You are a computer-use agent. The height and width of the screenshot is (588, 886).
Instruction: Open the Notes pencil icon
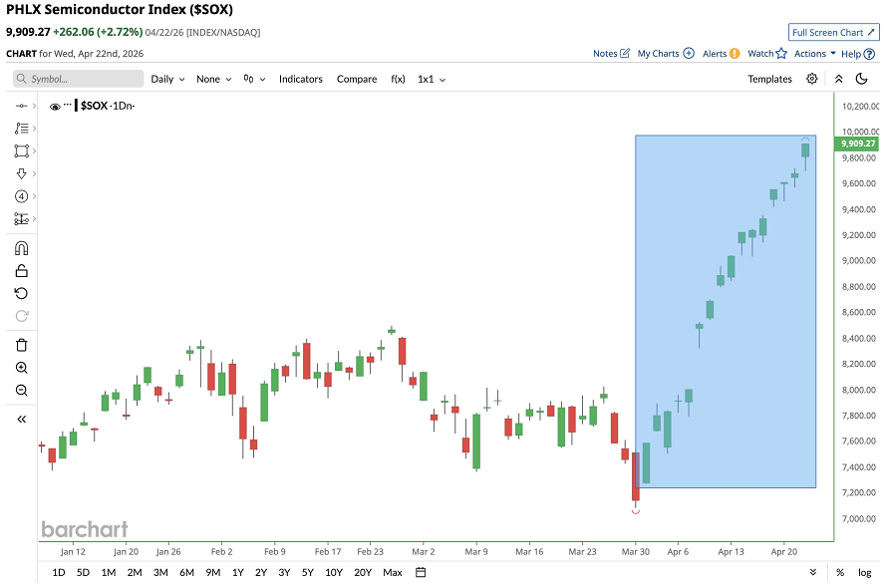[624, 53]
